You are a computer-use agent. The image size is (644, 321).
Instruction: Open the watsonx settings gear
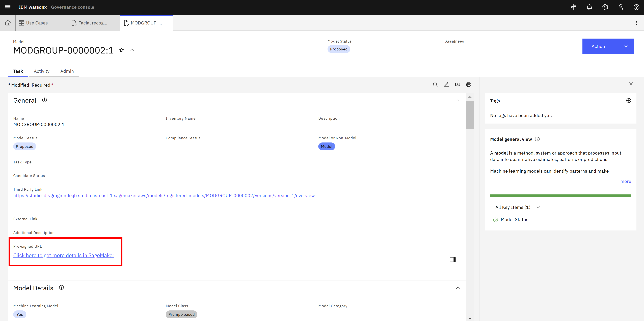(x=605, y=7)
